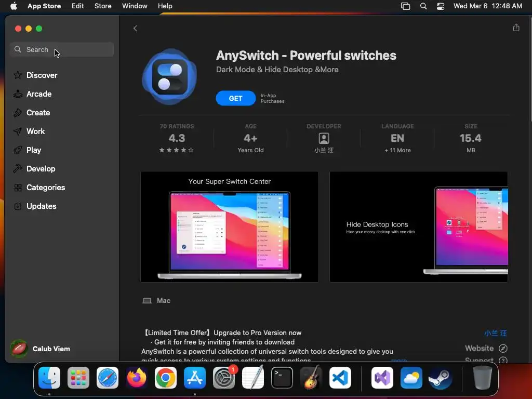Screen dimensions: 532x399
Task: Click the Mac platform label
Action: pos(163,300)
